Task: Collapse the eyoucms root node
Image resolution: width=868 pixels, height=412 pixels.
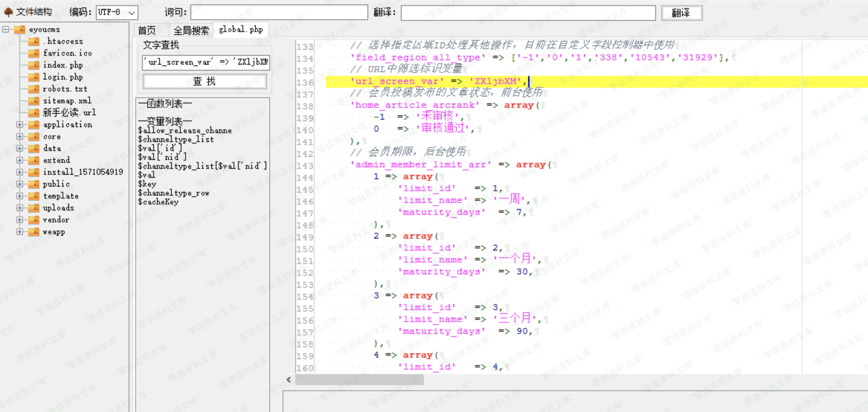Action: coord(6,29)
